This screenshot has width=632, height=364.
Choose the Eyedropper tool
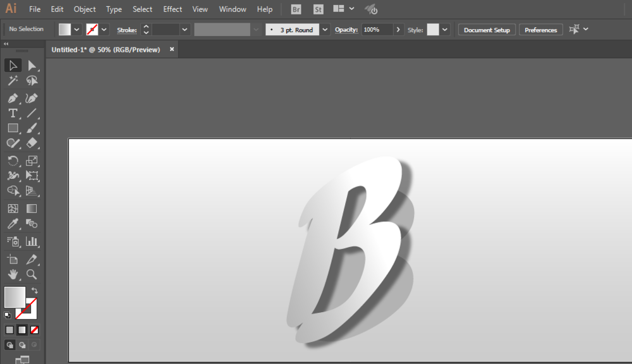[x=13, y=224]
